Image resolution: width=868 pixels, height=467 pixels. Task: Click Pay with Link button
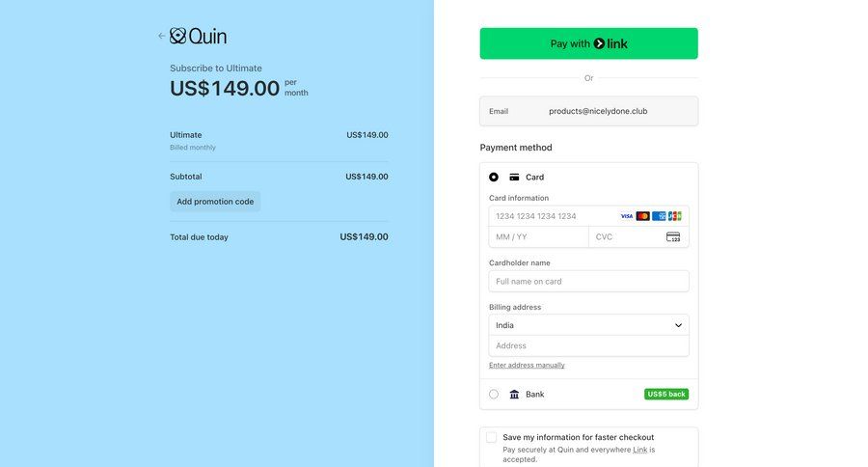tap(588, 43)
